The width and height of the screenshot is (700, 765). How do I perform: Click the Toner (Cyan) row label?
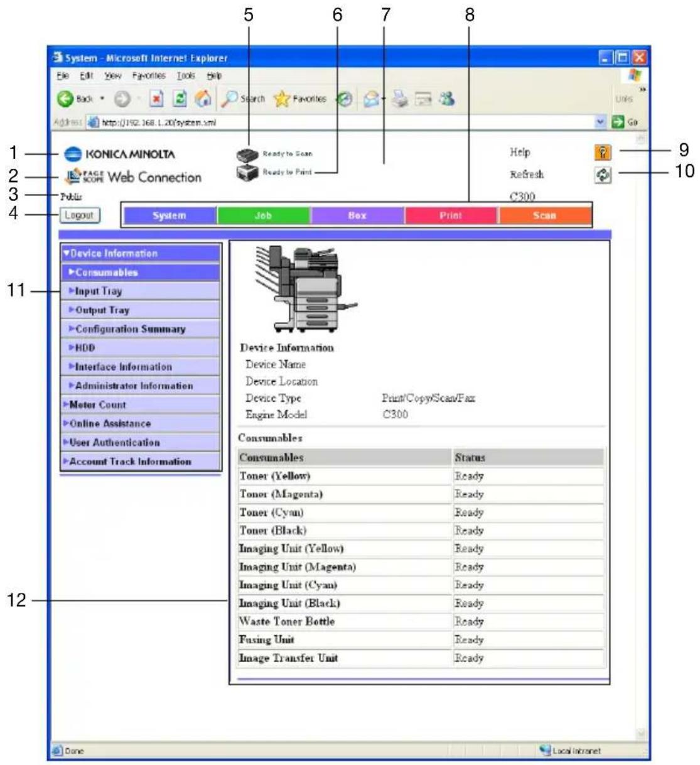[x=271, y=513]
